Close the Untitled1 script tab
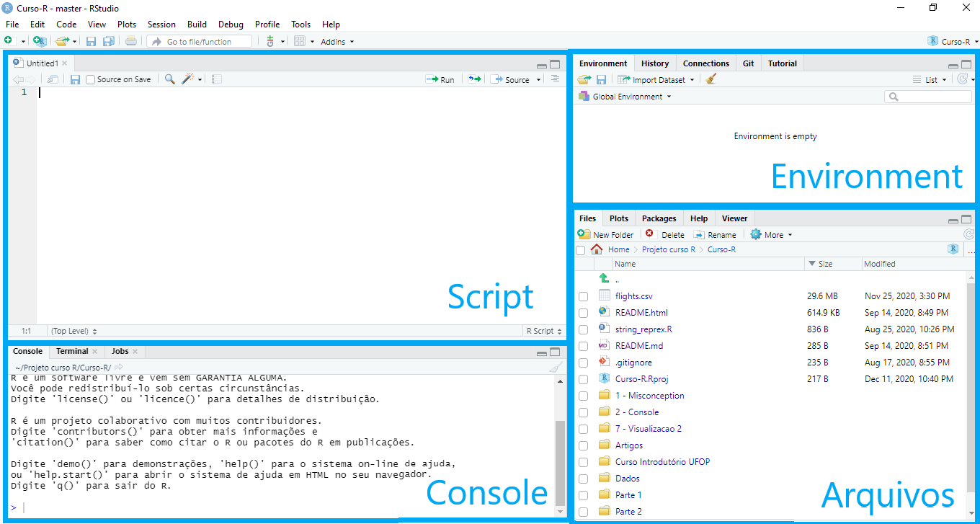 click(x=64, y=63)
